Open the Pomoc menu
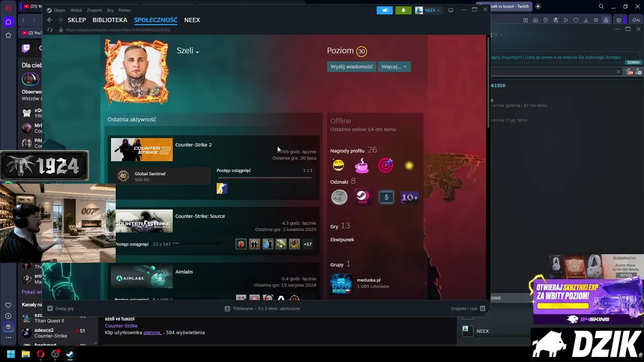The height and width of the screenshot is (362, 644). tap(124, 10)
